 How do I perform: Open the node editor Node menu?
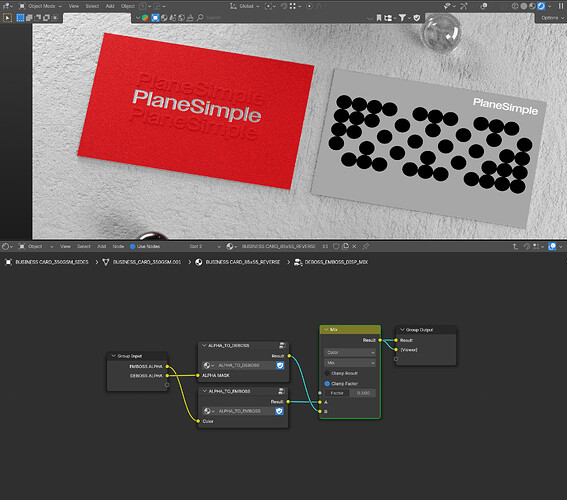click(x=118, y=246)
